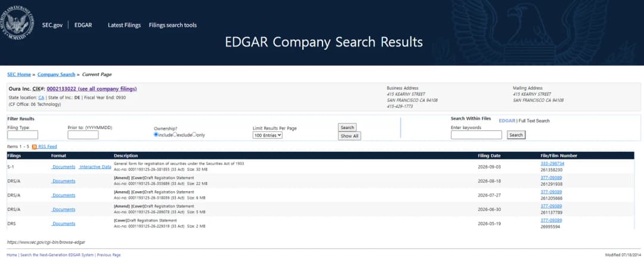Open Filings search tools

pos(172,25)
